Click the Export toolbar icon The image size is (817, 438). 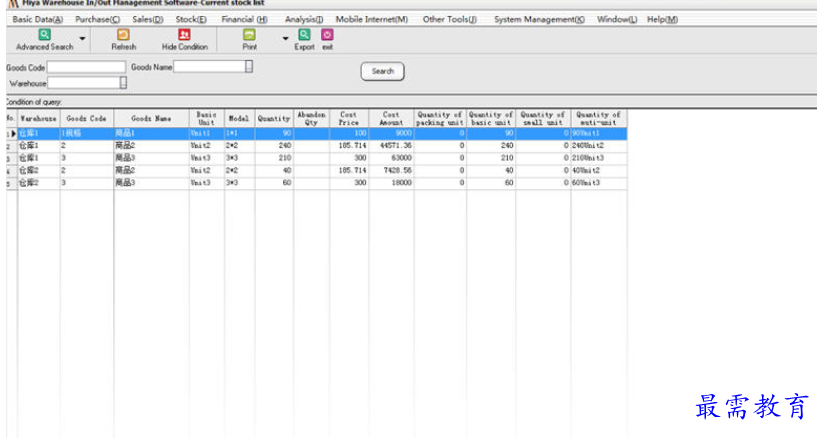[x=304, y=35]
